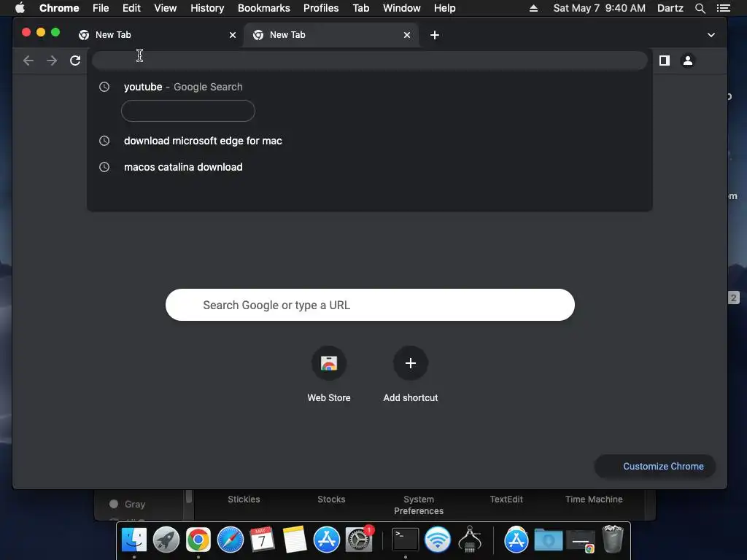Screen dimensions: 747x560
Task: Reload the current page
Action: click(x=75, y=61)
